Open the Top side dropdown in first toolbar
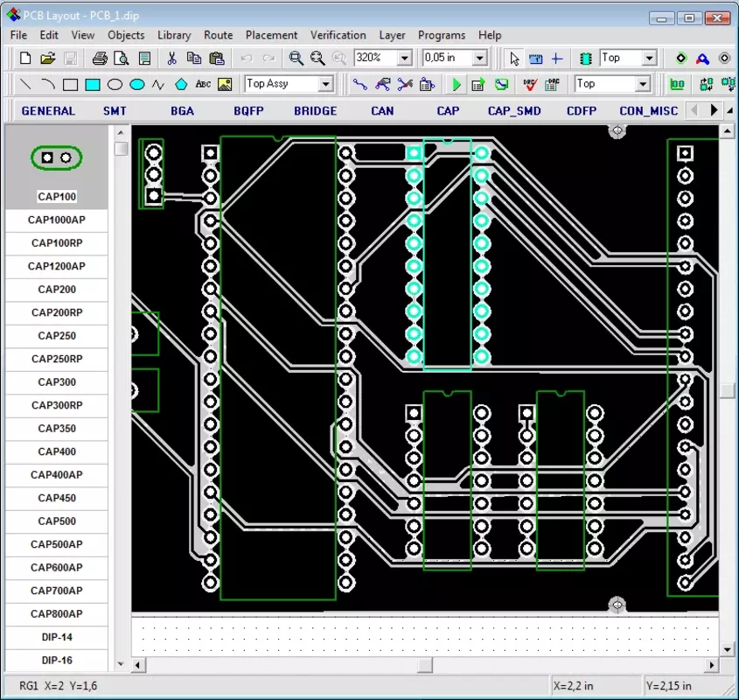The image size is (739, 700). pyautogui.click(x=650, y=59)
